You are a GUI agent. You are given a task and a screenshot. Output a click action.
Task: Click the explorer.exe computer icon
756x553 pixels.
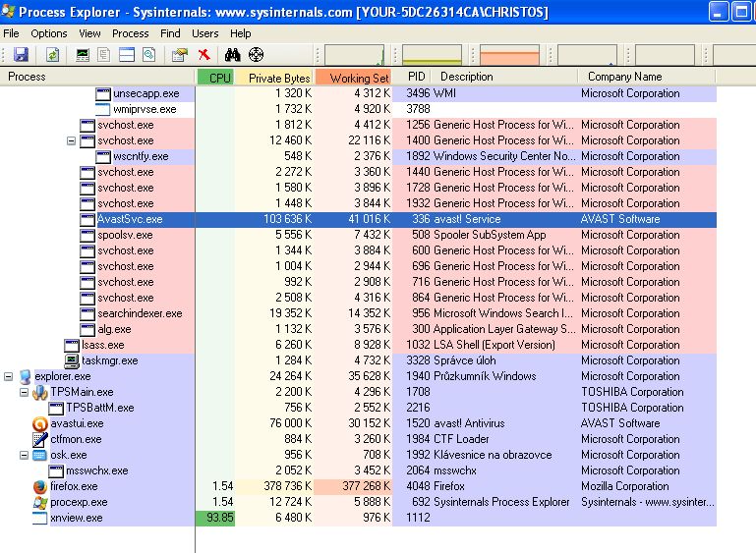25,377
